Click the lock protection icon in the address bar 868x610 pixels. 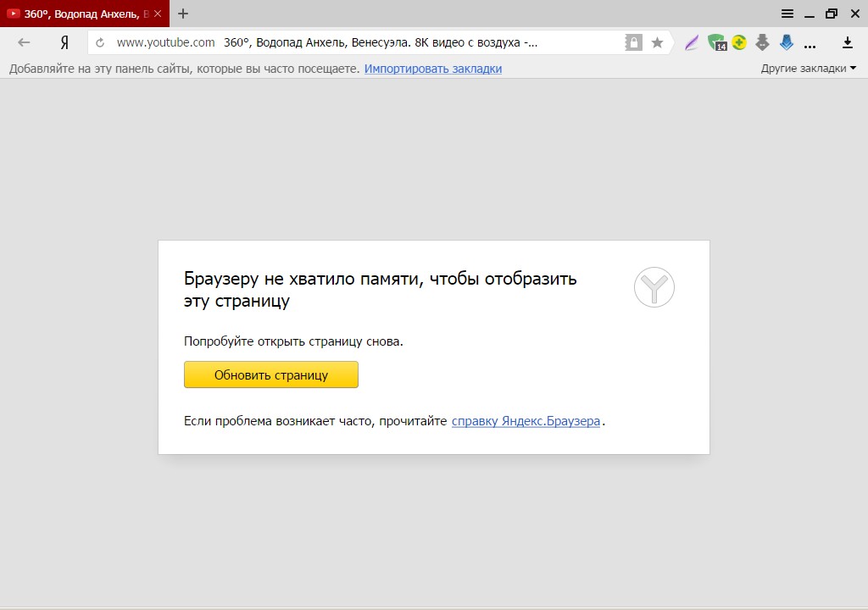pos(633,42)
